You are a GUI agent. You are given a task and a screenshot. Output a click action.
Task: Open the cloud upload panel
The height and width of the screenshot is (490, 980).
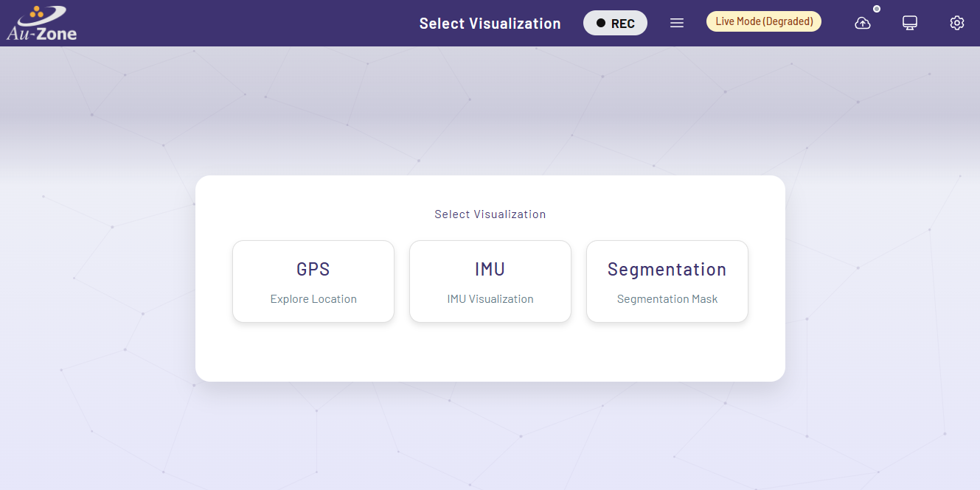[862, 23]
